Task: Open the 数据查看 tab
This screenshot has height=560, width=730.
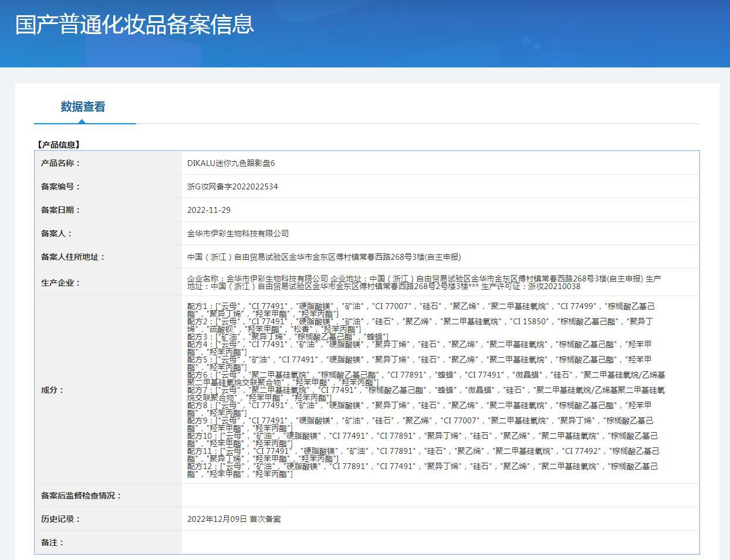Action: click(83, 107)
